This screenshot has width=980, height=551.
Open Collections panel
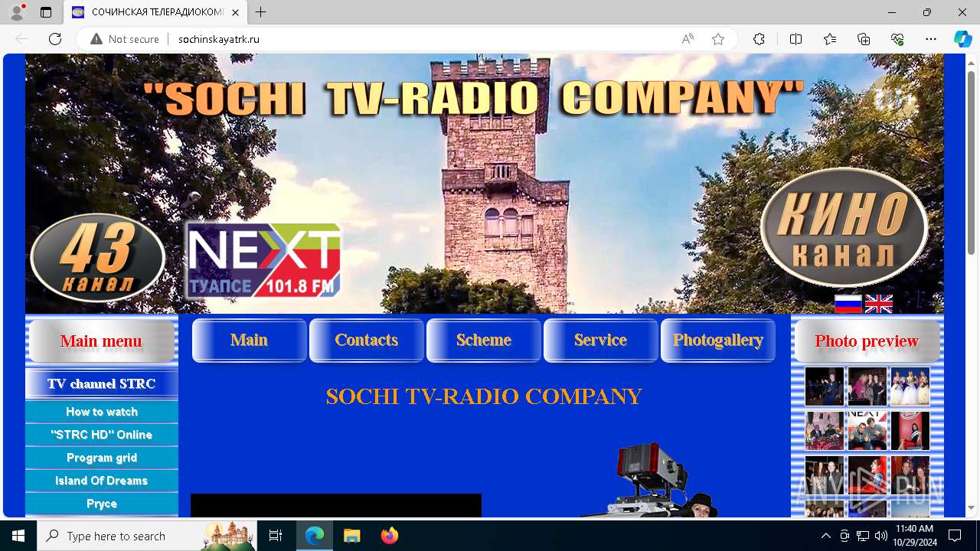click(864, 39)
